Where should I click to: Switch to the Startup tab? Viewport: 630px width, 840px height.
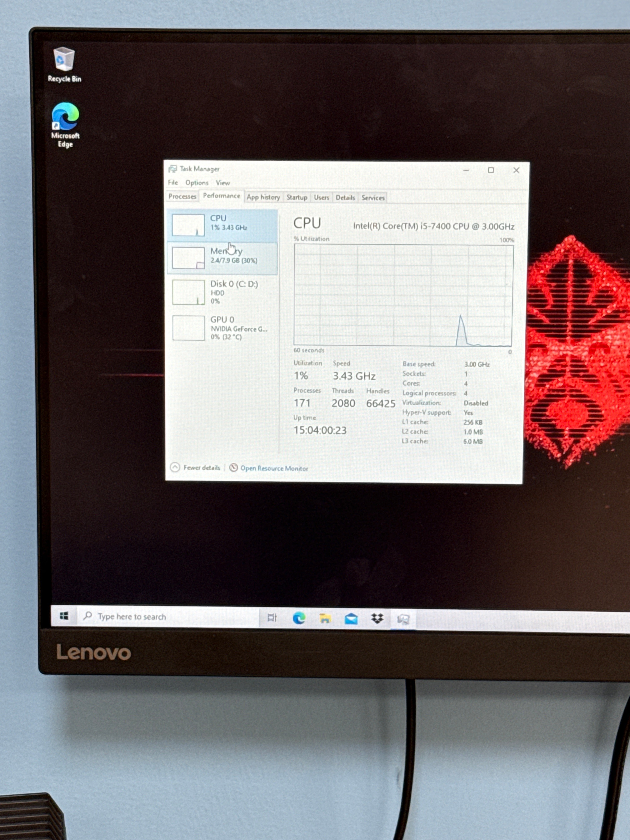tap(297, 197)
